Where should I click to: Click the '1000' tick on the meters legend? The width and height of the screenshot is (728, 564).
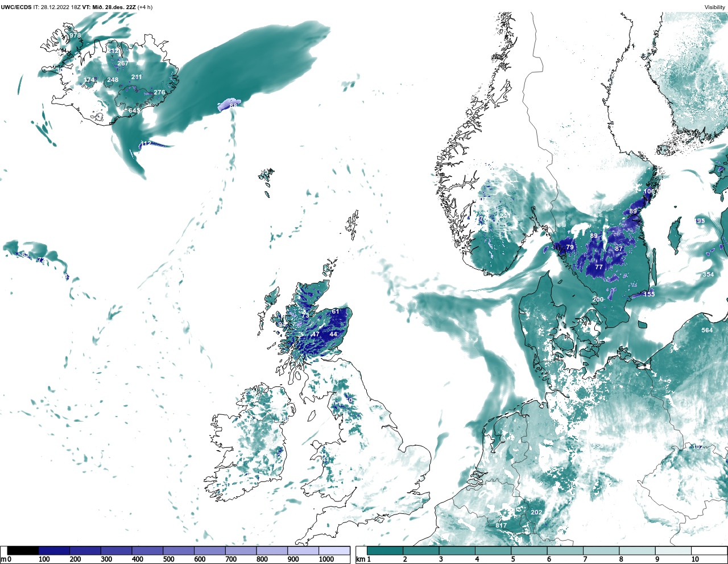point(326,559)
